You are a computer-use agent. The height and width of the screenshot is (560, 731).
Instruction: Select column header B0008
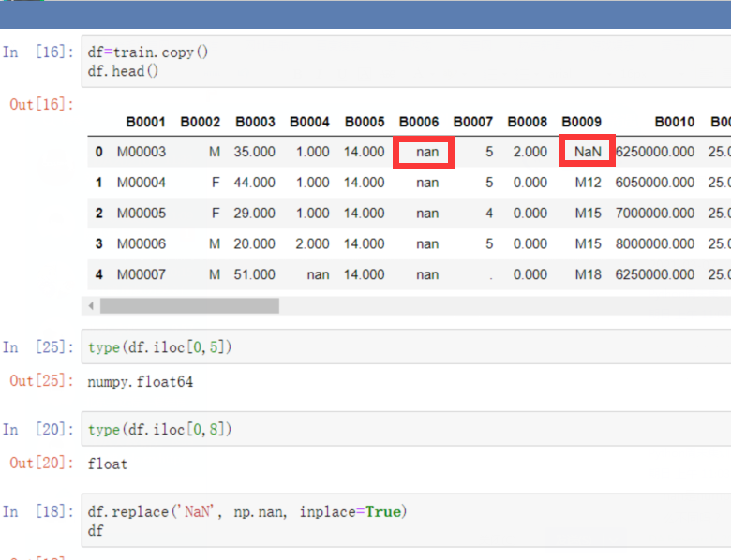(528, 122)
